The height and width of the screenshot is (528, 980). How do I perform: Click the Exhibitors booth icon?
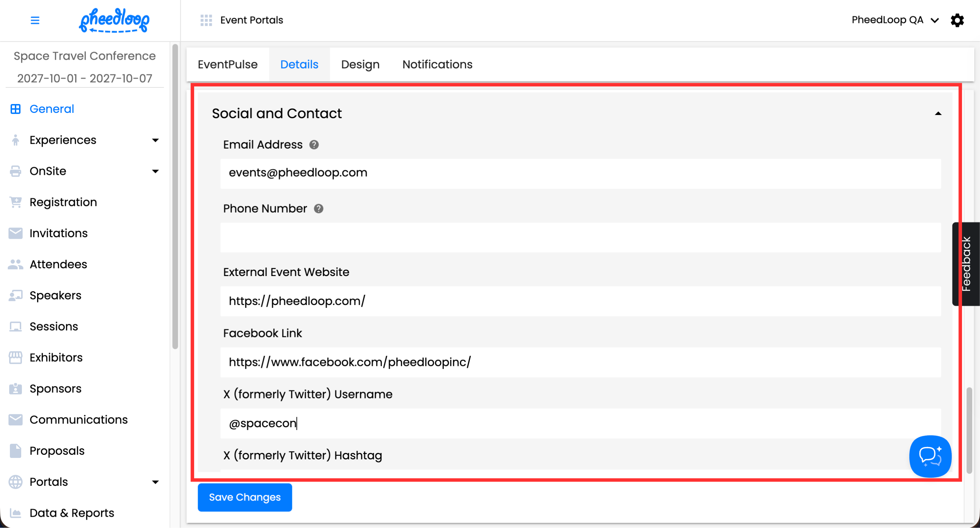coord(16,357)
